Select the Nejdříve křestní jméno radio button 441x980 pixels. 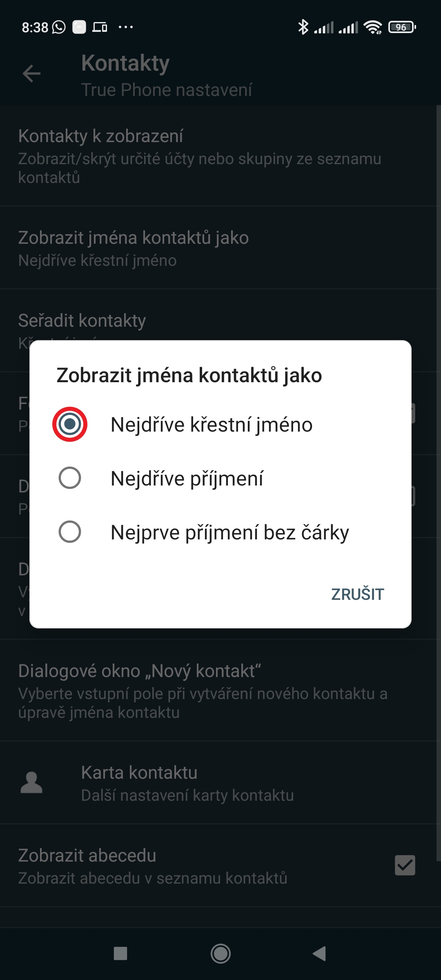click(x=70, y=424)
